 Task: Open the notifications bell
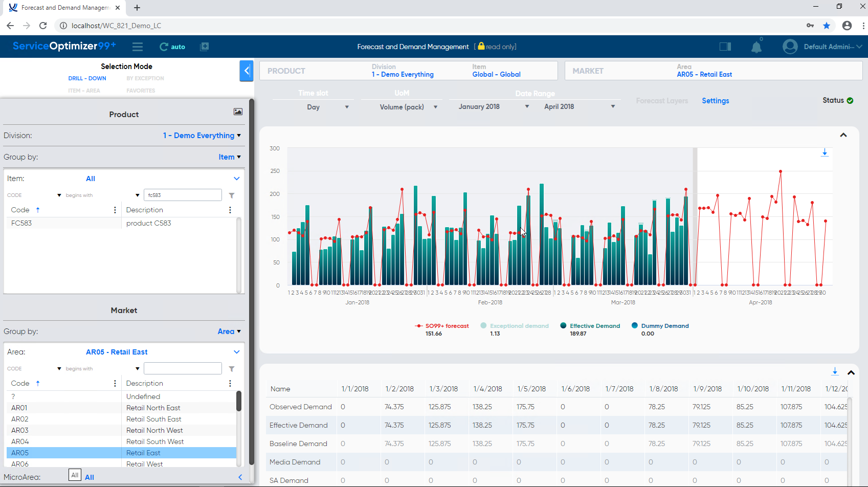click(x=756, y=47)
